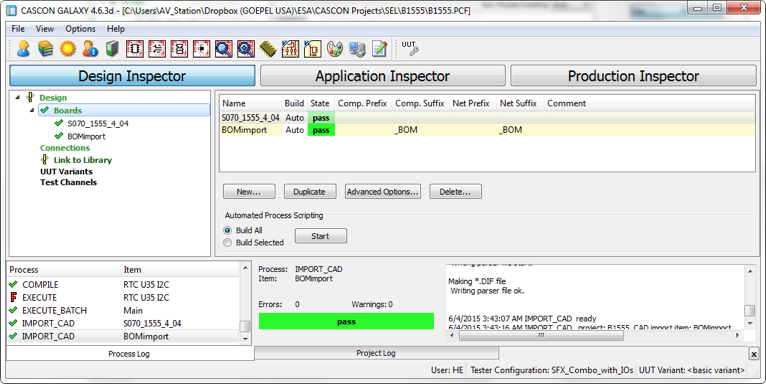The image size is (766, 384).
Task: Select the Build All radio button
Action: (x=227, y=230)
